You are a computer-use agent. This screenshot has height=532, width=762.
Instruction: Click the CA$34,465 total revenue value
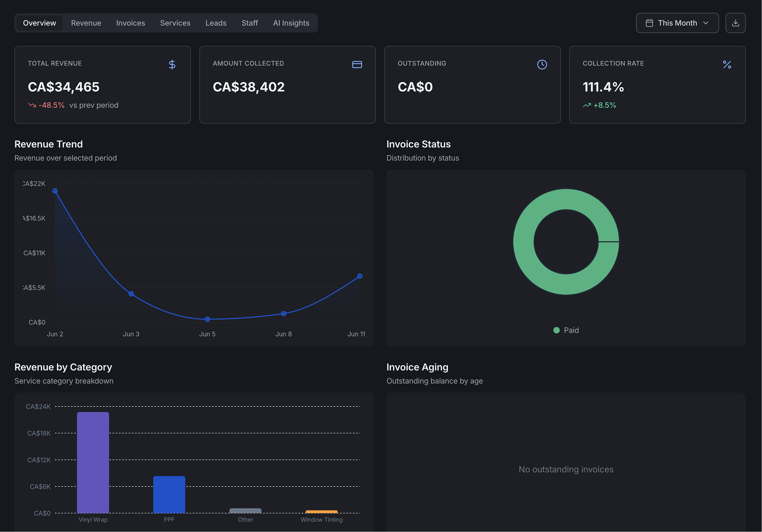click(x=64, y=87)
